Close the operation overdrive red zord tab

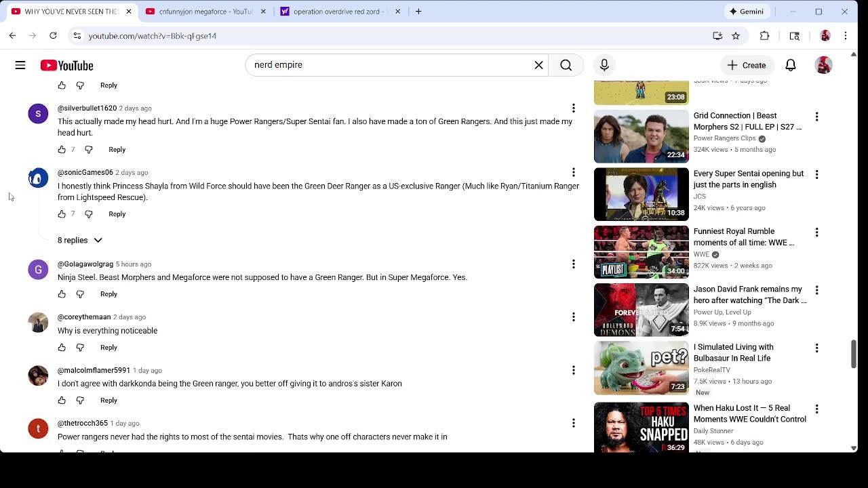point(397,12)
